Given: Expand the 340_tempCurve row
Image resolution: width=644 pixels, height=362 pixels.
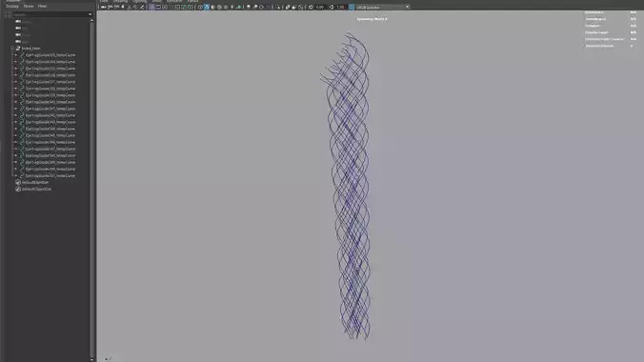Looking at the screenshot, I should coord(16,102).
